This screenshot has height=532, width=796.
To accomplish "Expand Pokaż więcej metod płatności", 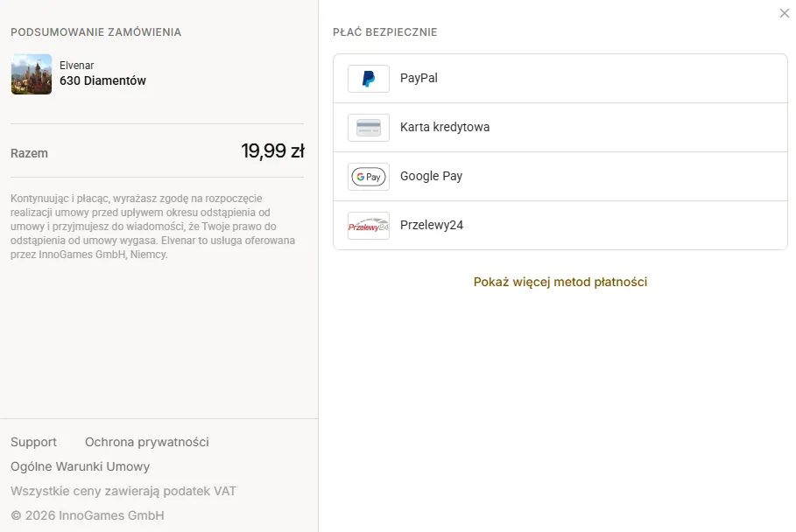I will click(x=560, y=282).
